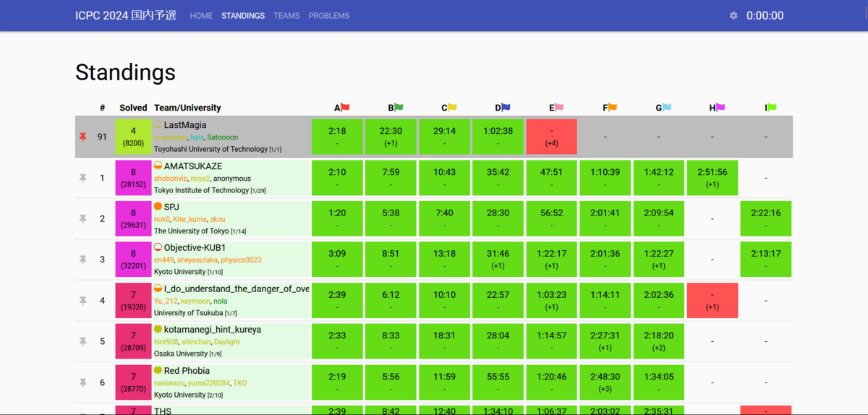Viewport: 868px width, 415px height.
Task: Click AMATSUKAZE problem H time 2:51:56
Action: click(712, 172)
